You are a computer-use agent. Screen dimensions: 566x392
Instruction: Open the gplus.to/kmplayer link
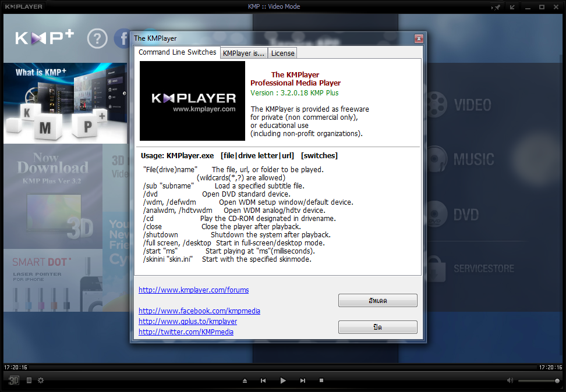(188, 321)
